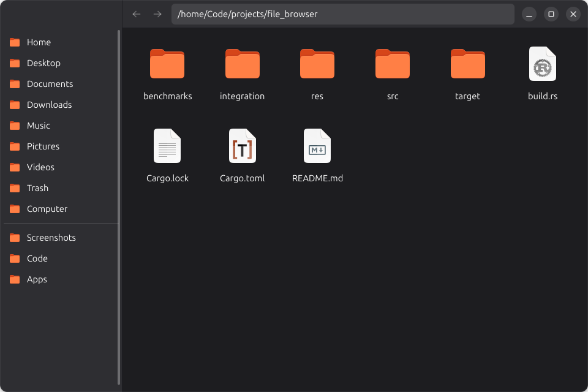The height and width of the screenshot is (392, 588).
Task: Select the "Code" sidebar label
Action: click(37, 258)
